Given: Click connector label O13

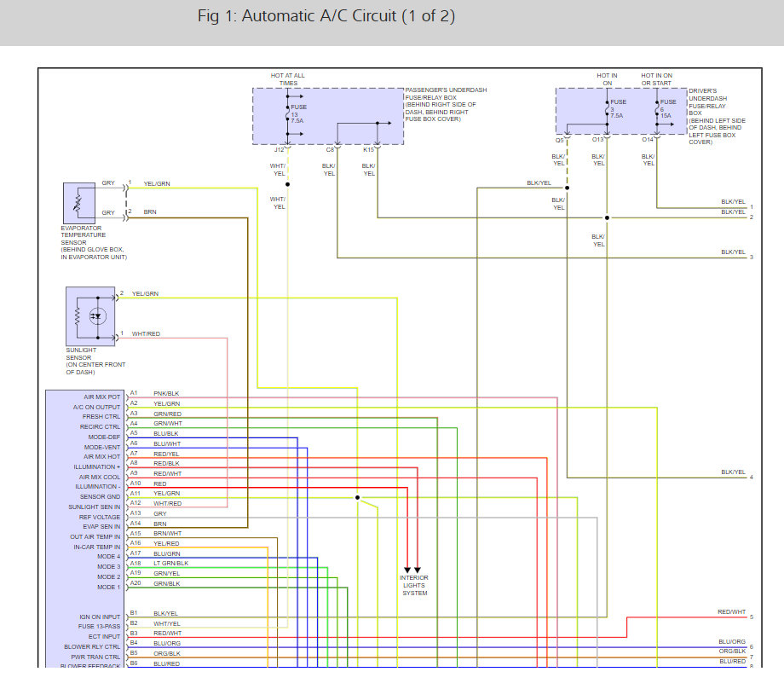Looking at the screenshot, I should pos(598,140).
